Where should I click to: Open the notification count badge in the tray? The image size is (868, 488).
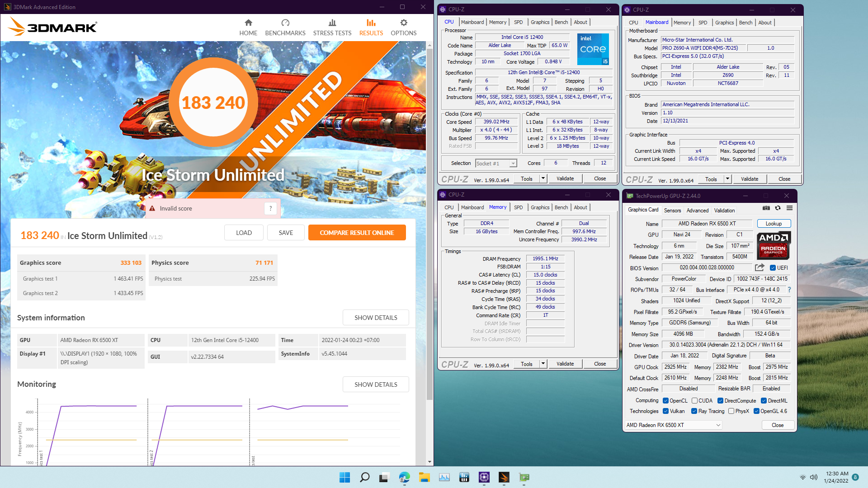click(855, 477)
